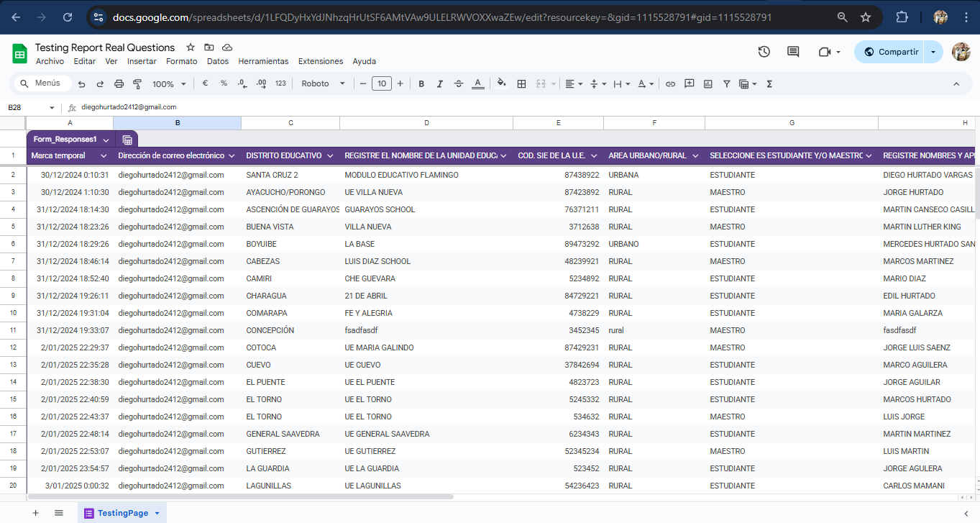Open the Form_Responses1 table menu

(x=106, y=140)
